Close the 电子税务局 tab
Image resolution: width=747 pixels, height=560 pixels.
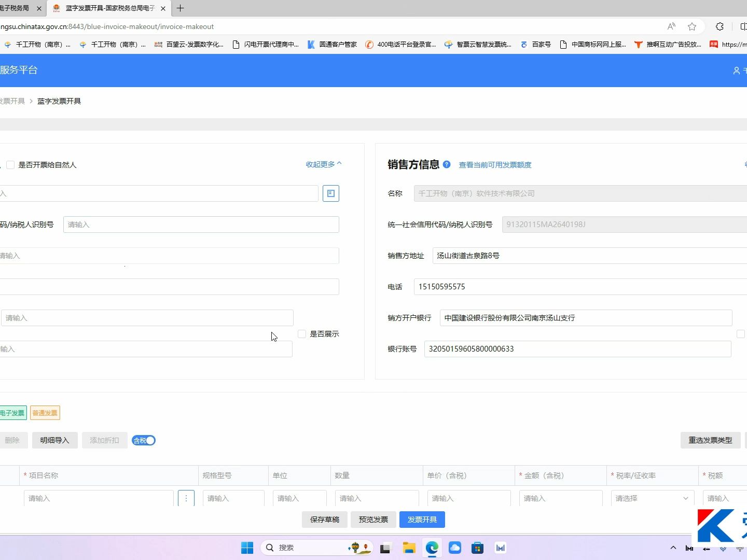click(39, 8)
